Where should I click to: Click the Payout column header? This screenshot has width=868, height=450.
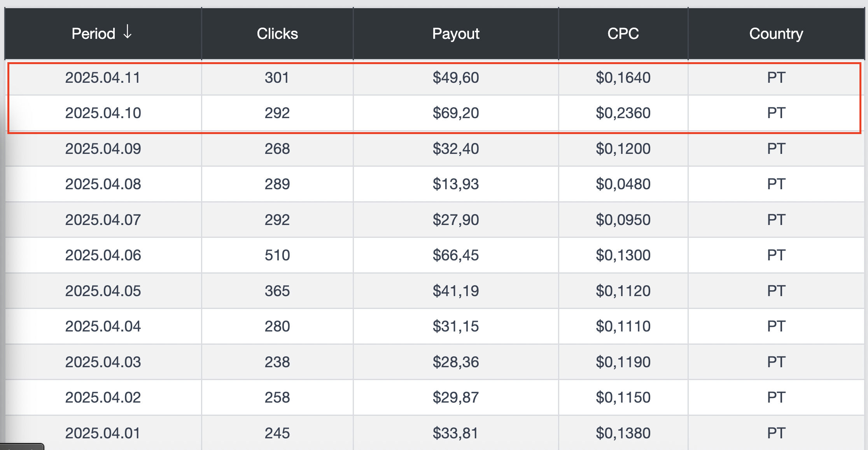[x=456, y=34]
